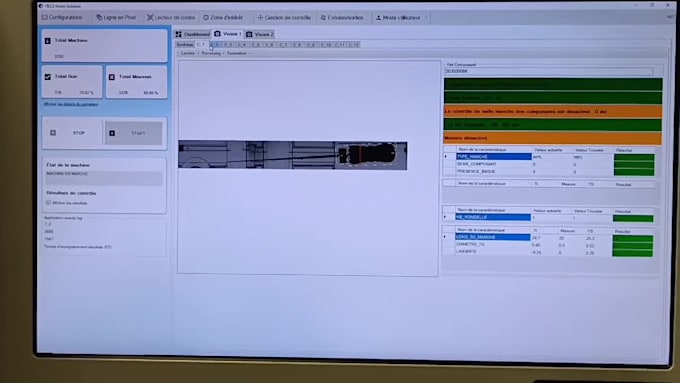Toggle the Afficher les résultats checkbox
Viewport: 680px width, 383px height.
48,203
